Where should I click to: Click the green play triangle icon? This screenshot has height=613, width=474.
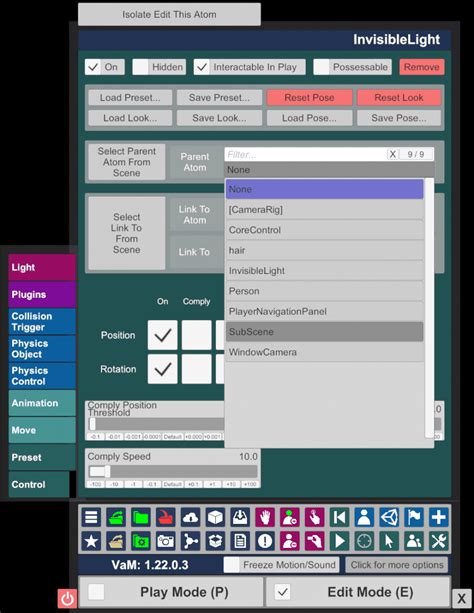[x=339, y=541]
